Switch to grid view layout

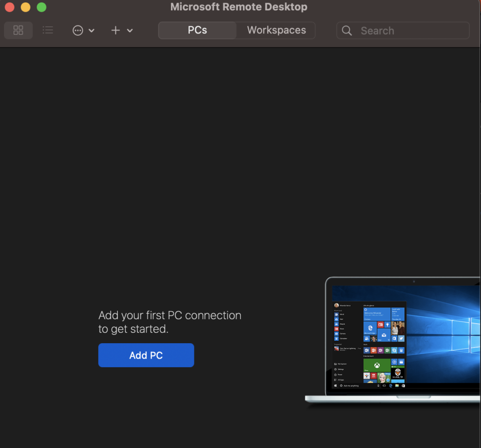[x=18, y=30]
